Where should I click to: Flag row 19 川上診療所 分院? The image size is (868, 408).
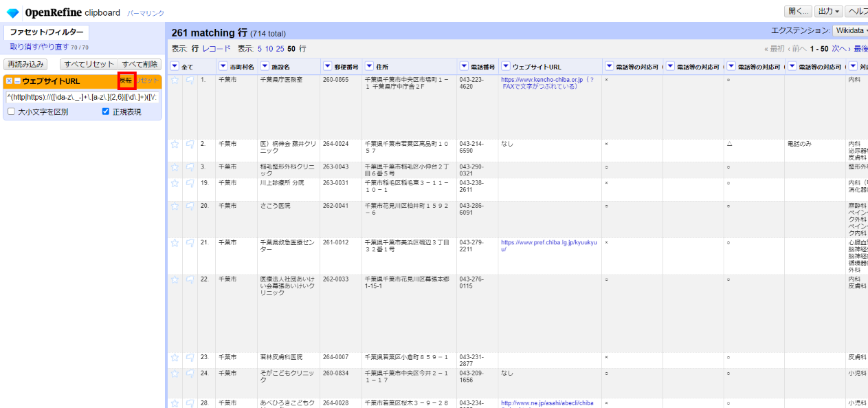point(190,184)
